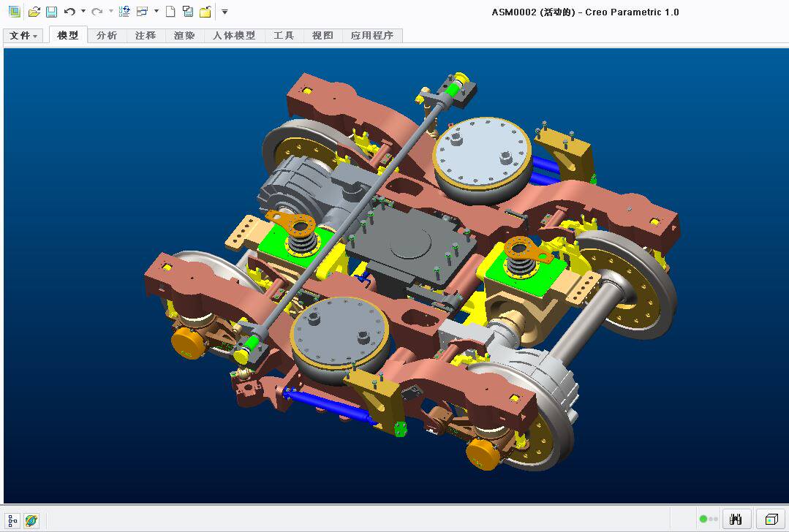This screenshot has width=789, height=532.
Task: Undo the last action
Action: (x=69, y=12)
